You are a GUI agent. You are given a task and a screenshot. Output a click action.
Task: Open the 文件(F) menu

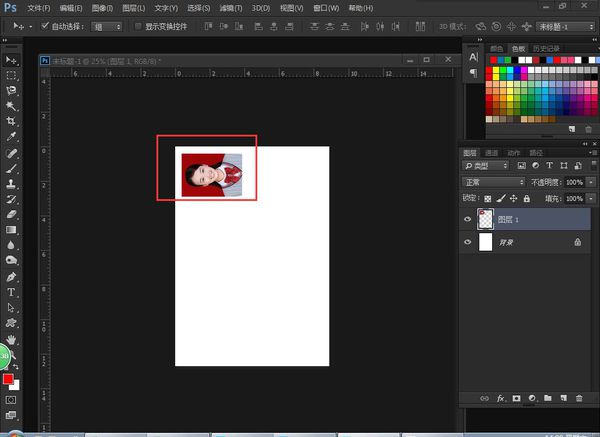(38, 7)
